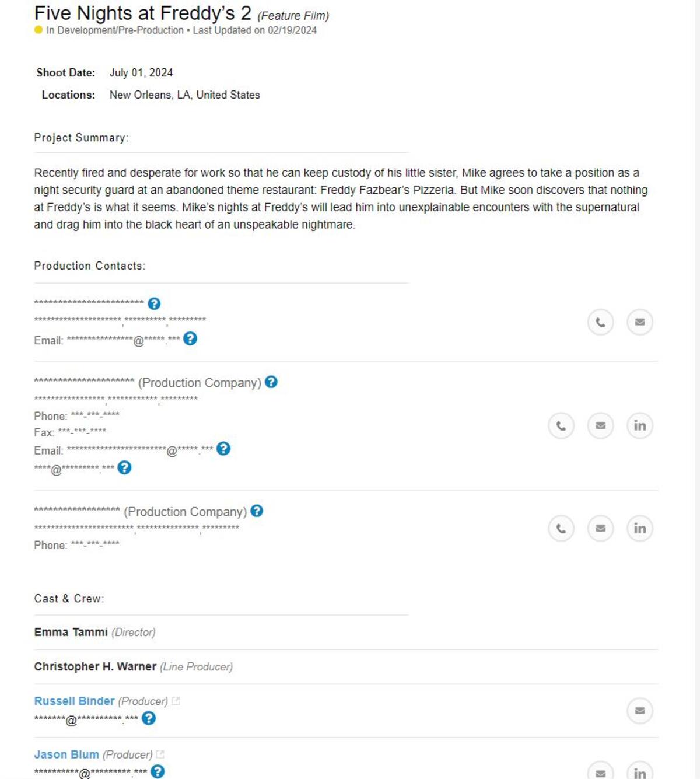Click the phone icon for the first production contact

(x=600, y=322)
